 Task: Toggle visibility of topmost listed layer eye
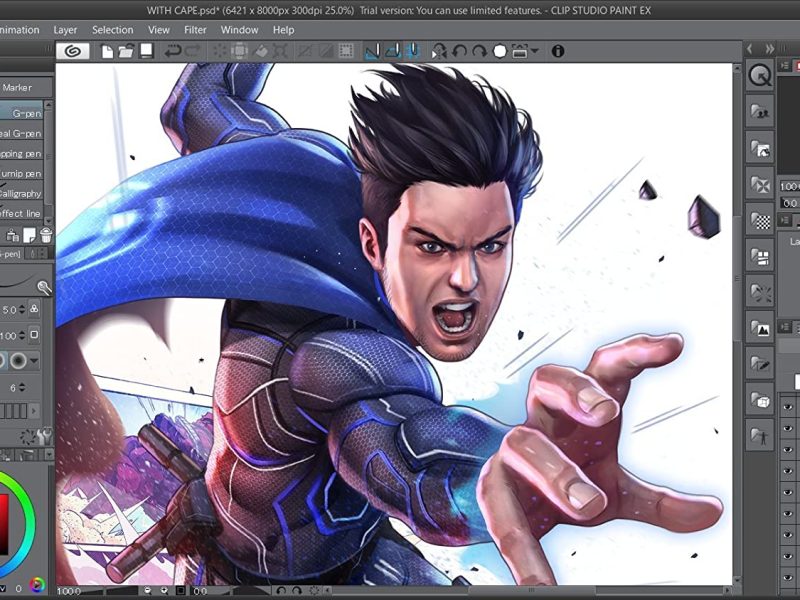[x=788, y=407]
